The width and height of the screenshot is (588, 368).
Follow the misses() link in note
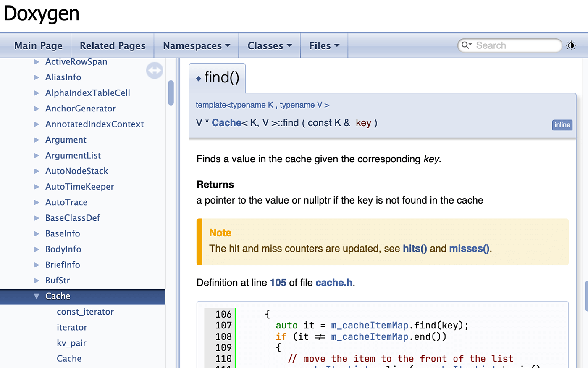click(469, 249)
